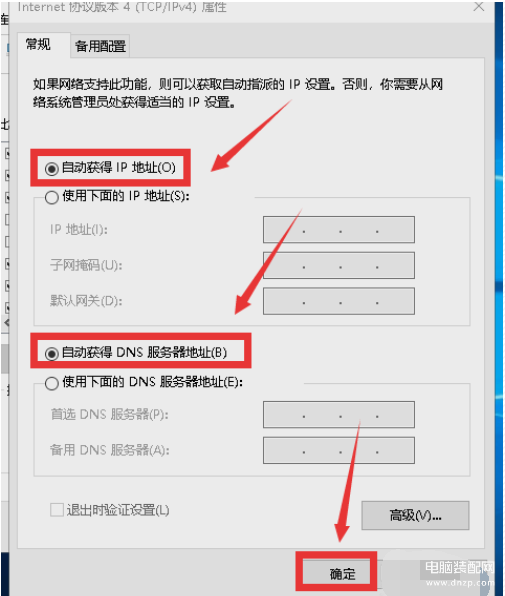Click the left scroll arrow behind dialog

click(x=6, y=323)
